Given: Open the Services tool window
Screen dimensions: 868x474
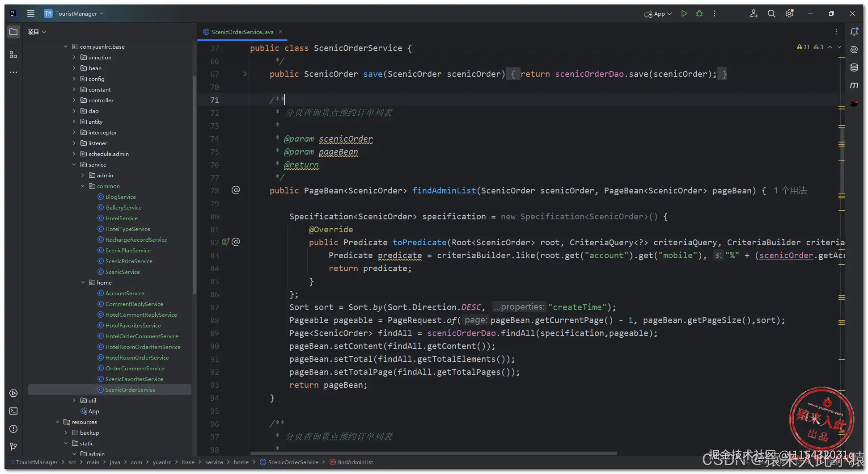Looking at the screenshot, I should [x=13, y=393].
